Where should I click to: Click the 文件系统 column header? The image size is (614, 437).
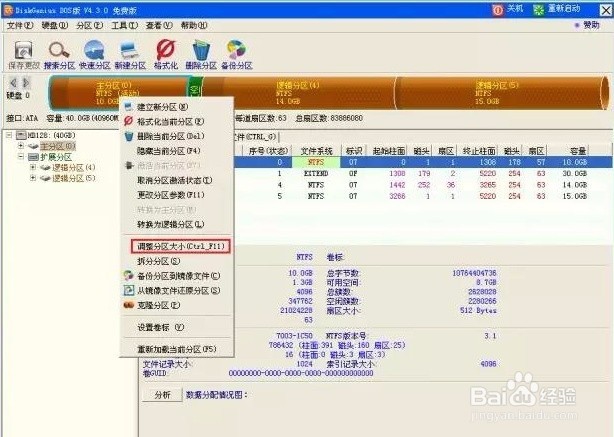pyautogui.click(x=316, y=151)
